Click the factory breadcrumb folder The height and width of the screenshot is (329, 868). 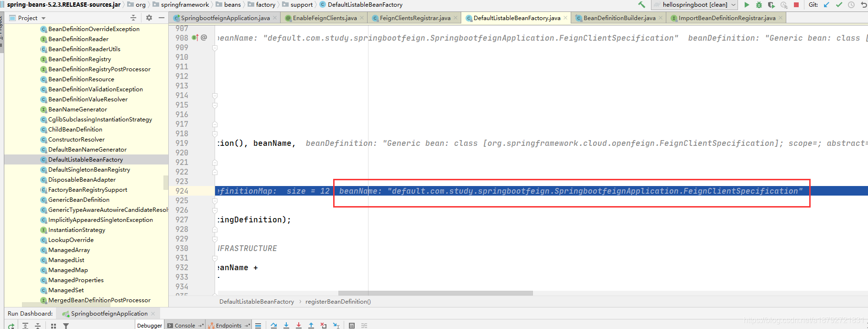(x=261, y=5)
